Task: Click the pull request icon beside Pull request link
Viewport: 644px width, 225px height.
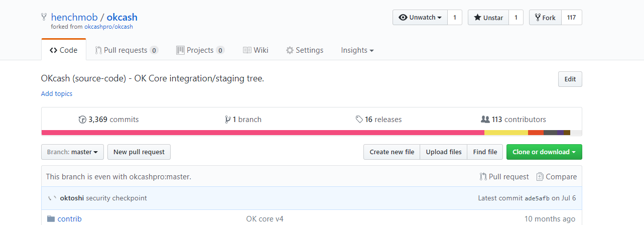Action: coord(483,177)
